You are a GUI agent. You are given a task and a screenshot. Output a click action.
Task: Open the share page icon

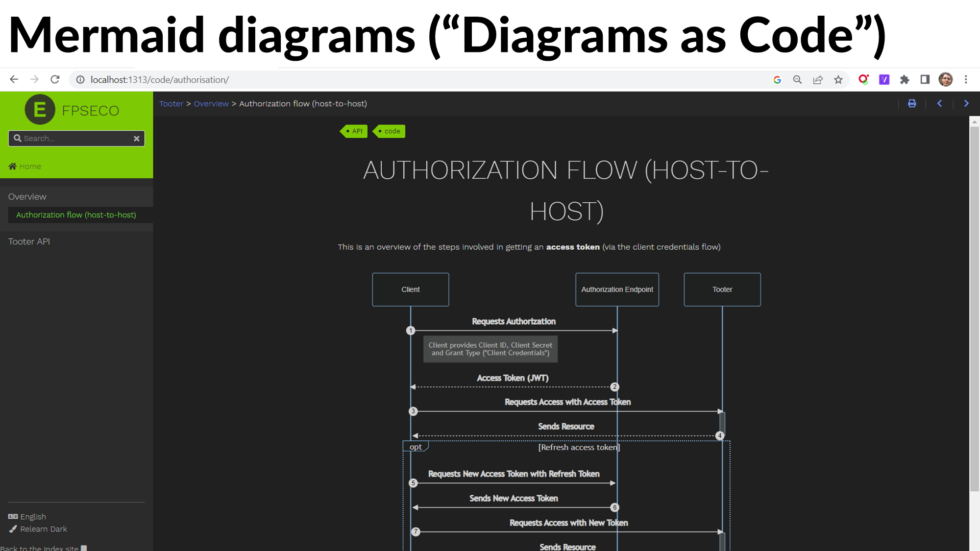818,79
